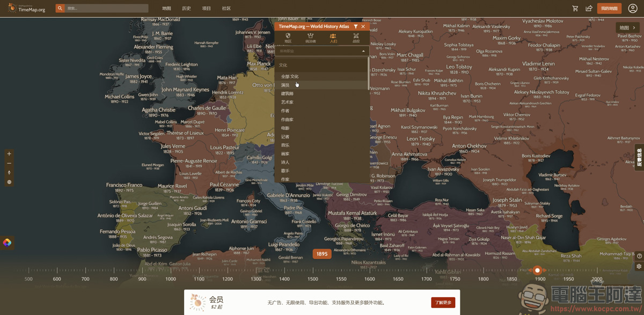Click the dropdown list scrollbar
644x315 pixels.
368,74
